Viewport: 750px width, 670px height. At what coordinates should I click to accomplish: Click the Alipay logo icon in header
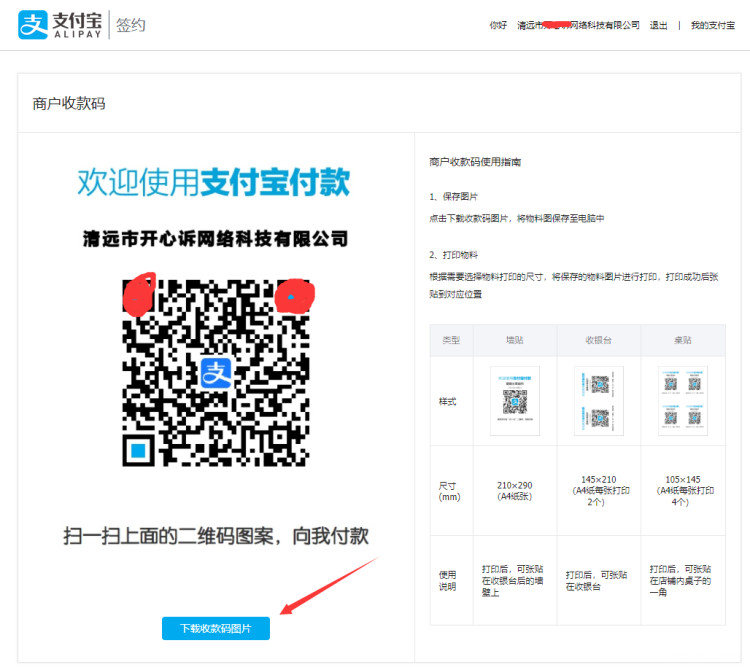pyautogui.click(x=33, y=25)
